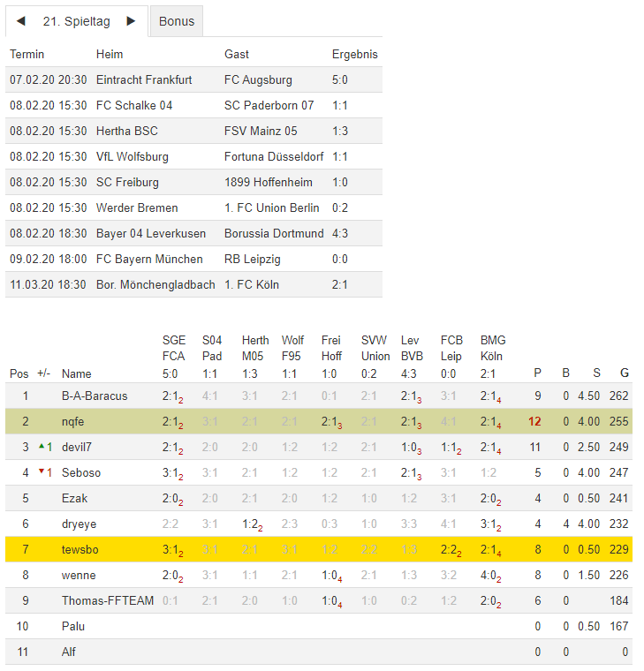Click green up-arrow rank change for devil7

click(44, 447)
